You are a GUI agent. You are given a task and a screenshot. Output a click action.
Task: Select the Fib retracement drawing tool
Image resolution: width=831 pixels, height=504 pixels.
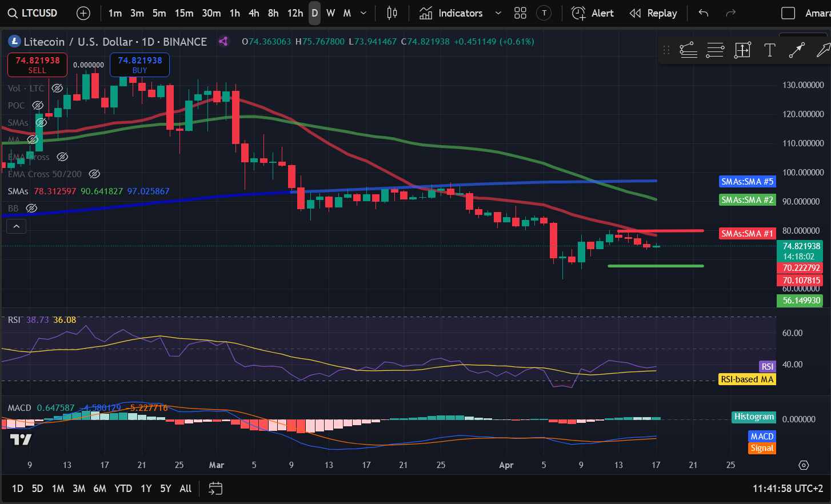715,50
